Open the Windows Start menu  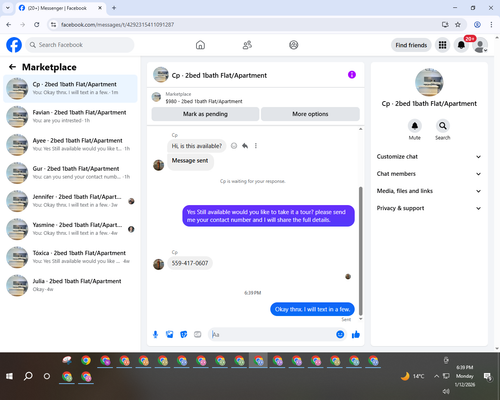pos(9,376)
